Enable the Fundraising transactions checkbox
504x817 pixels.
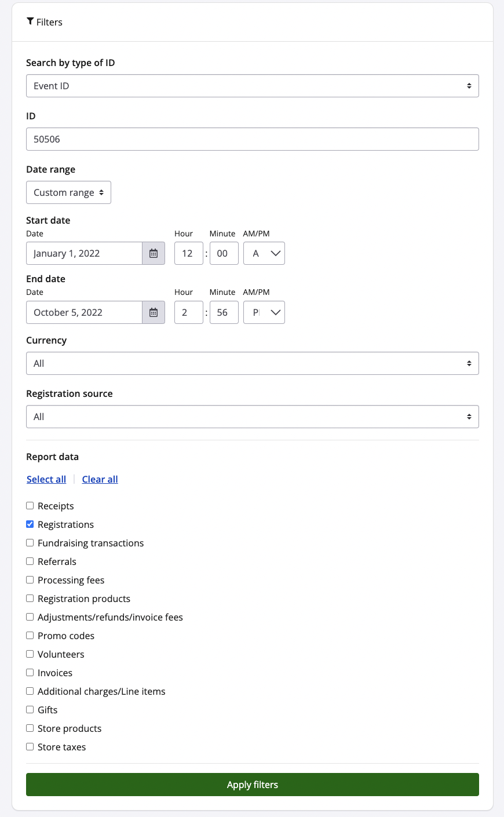(x=30, y=543)
